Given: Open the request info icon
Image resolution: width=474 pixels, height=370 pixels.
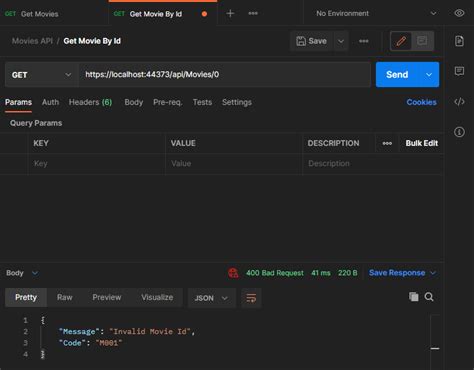Looking at the screenshot, I should pos(459,132).
